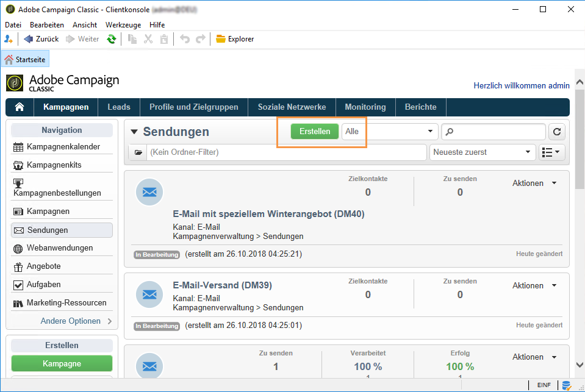
Task: Open the Monitoring tab
Action: click(x=365, y=107)
